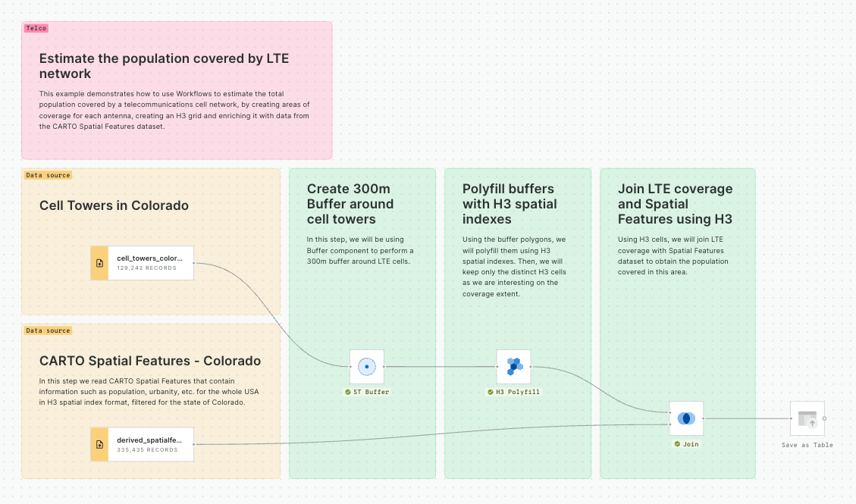Select the 'Estimate the population covered by LTE network' title

(164, 66)
